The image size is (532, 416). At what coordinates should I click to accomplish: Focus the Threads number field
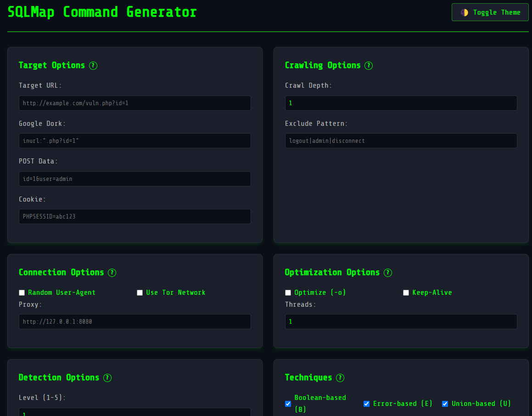tap(401, 322)
